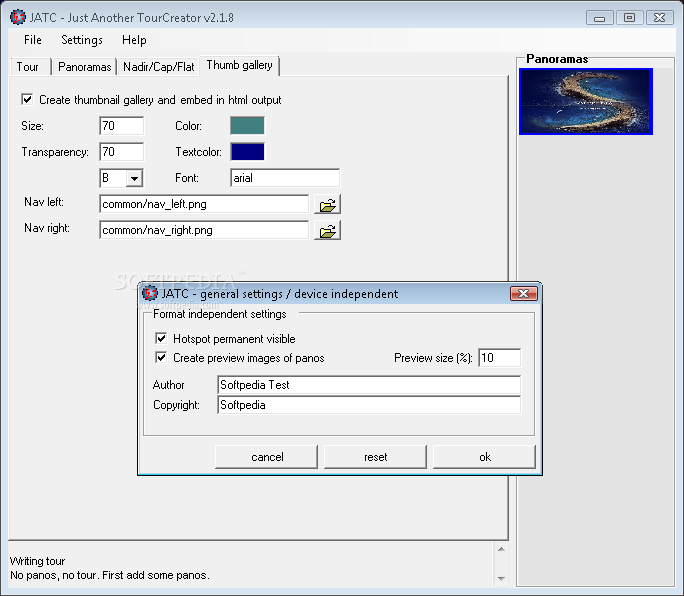Click the Nav right path field

click(204, 230)
